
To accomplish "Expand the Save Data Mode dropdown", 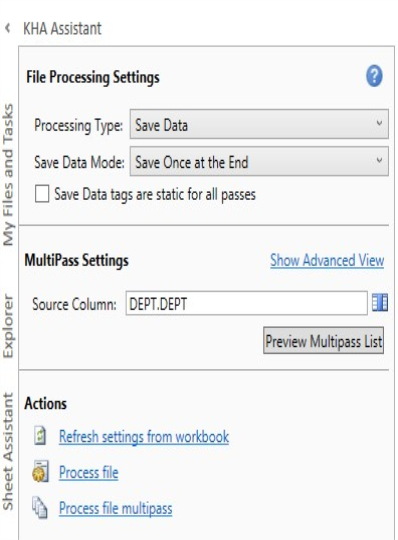I will tap(259, 162).
